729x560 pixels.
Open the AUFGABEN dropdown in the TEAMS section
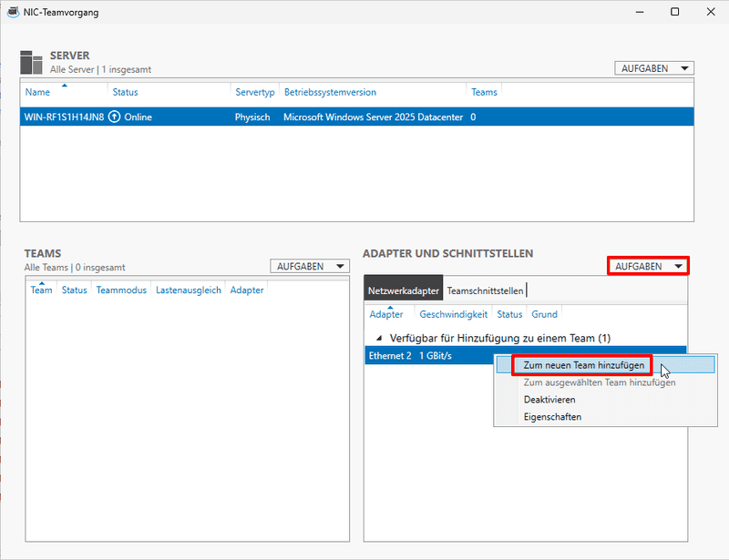pyautogui.click(x=311, y=266)
